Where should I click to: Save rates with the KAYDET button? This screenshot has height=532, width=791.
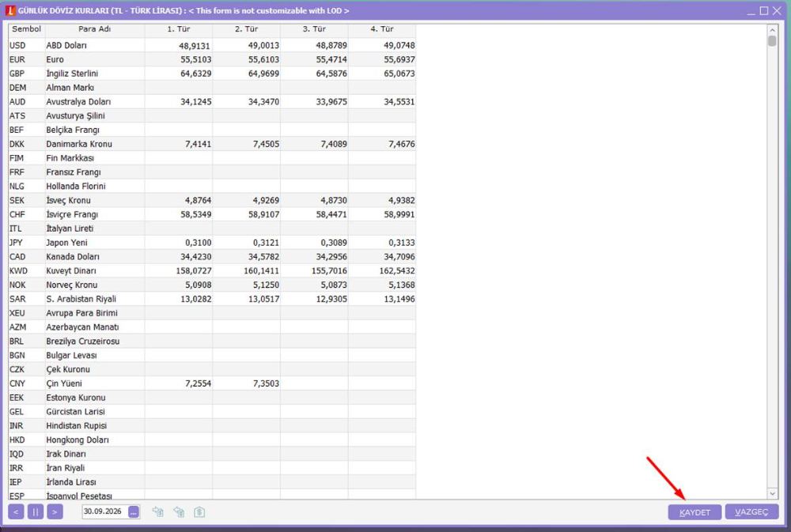point(694,511)
